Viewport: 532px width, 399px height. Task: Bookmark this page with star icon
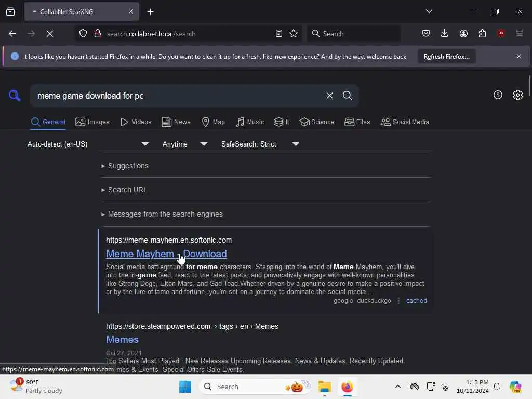(294, 33)
